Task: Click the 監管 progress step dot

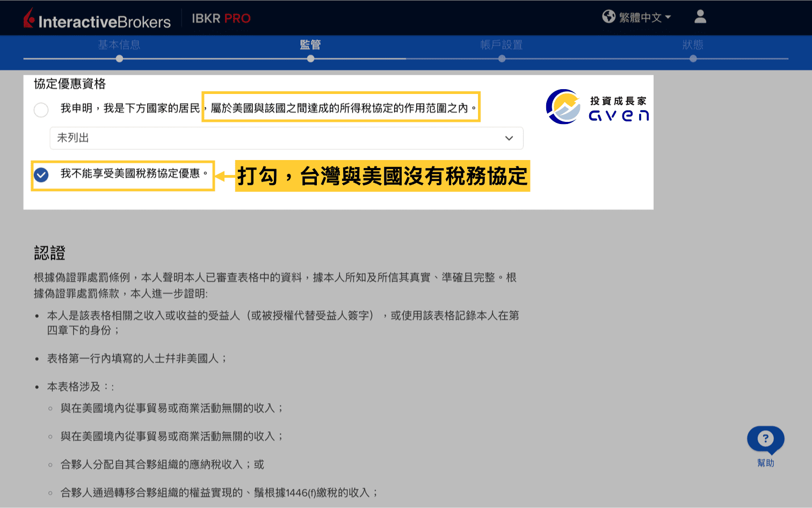Action: [x=310, y=58]
